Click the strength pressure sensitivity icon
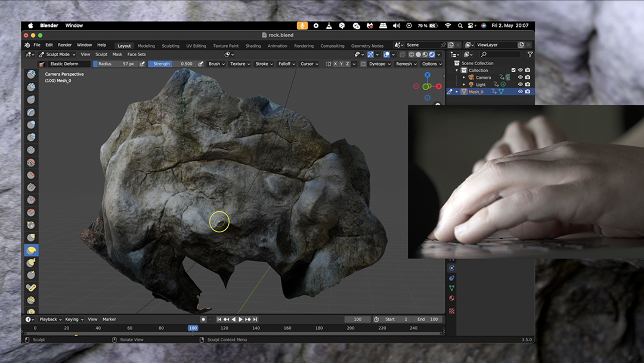This screenshot has width=644, height=363. [x=200, y=64]
